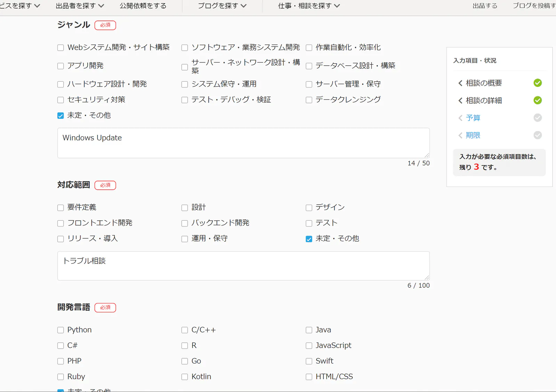Click left chevron icon next to 予算
This screenshot has height=392, width=556.
coord(460,118)
